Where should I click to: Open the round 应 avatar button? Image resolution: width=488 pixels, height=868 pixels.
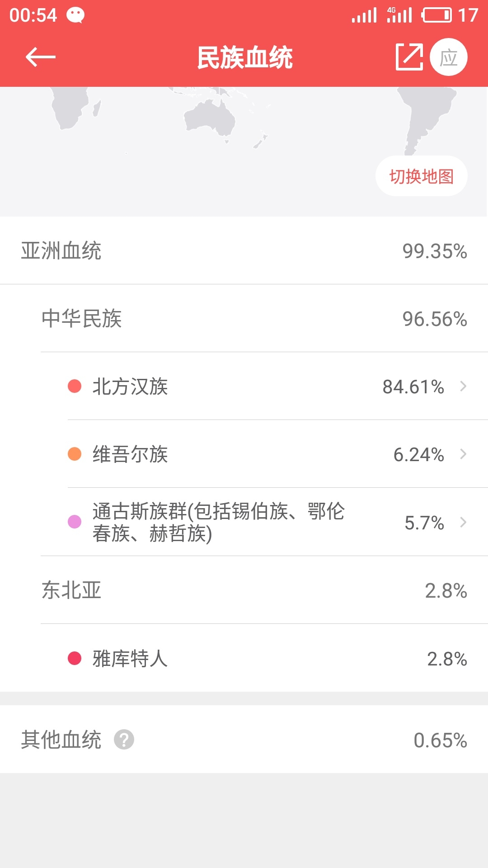coord(448,57)
